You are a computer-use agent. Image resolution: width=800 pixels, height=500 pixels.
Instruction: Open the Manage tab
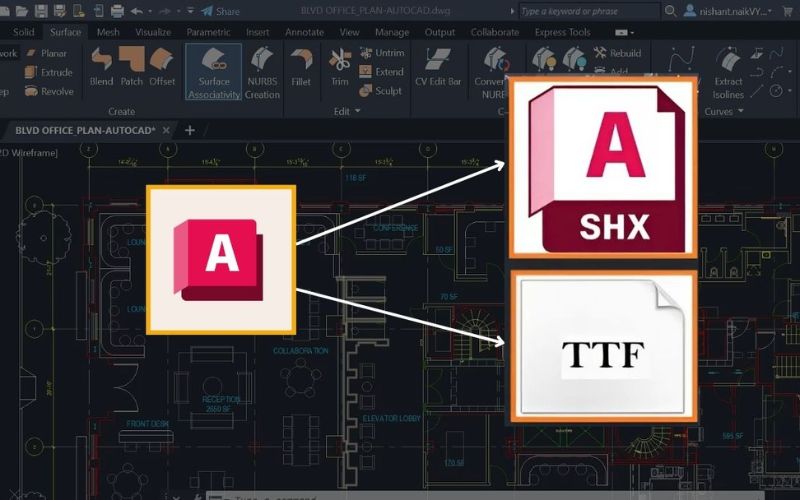(x=392, y=32)
